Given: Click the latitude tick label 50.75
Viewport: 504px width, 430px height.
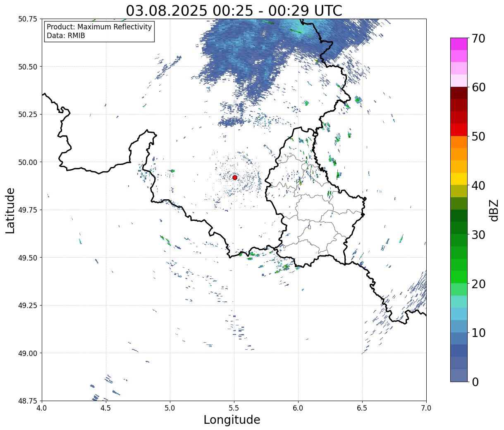Looking at the screenshot, I should point(28,19).
